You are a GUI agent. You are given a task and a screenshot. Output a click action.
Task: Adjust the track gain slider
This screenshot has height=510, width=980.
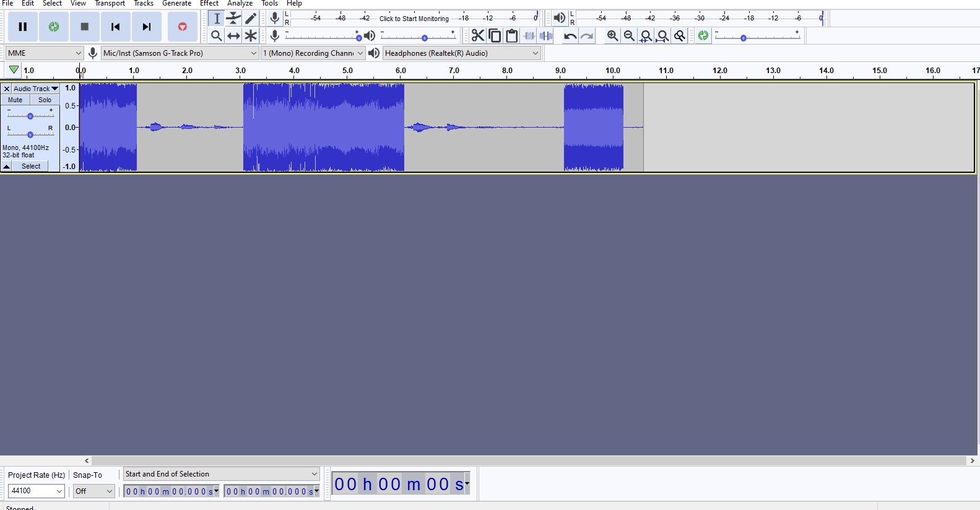tap(30, 116)
